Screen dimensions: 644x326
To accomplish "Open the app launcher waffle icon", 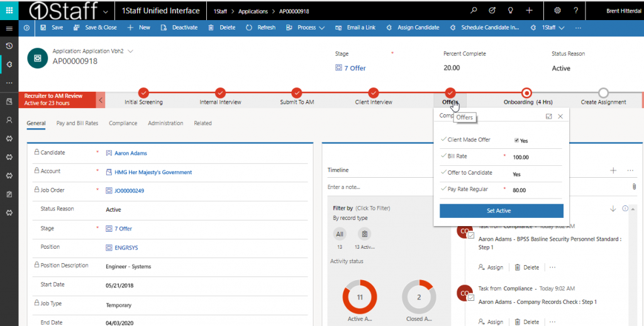I will 9,10.
